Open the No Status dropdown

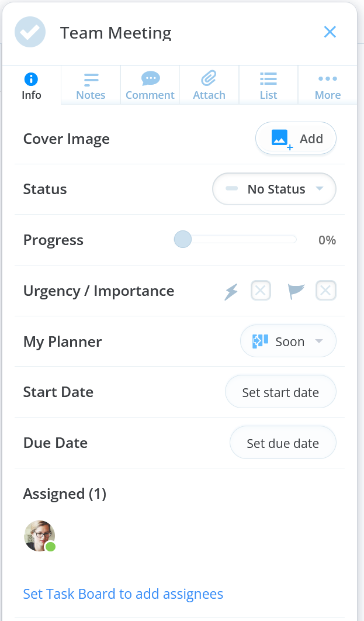pyautogui.click(x=273, y=189)
